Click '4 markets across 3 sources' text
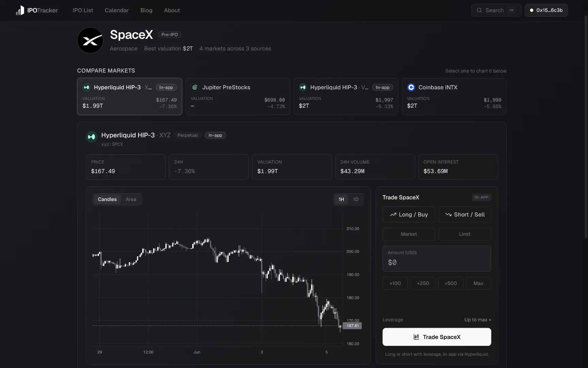The image size is (588, 368). point(235,48)
